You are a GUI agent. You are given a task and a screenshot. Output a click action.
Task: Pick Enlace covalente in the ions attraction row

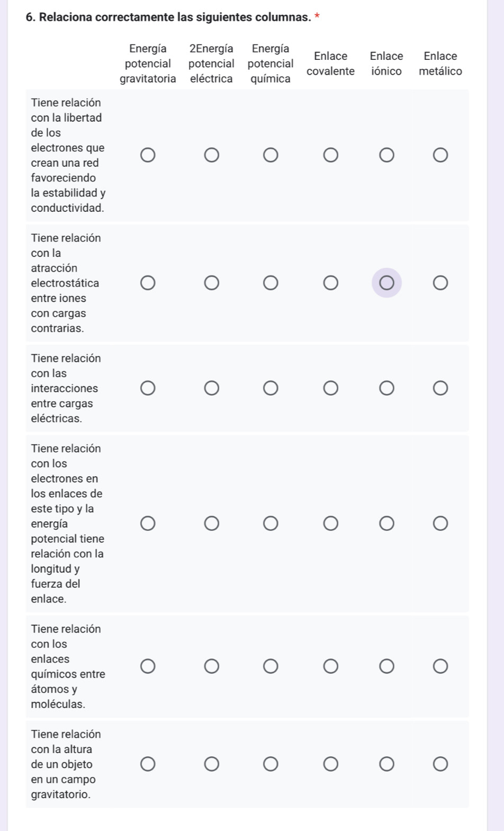pos(330,283)
